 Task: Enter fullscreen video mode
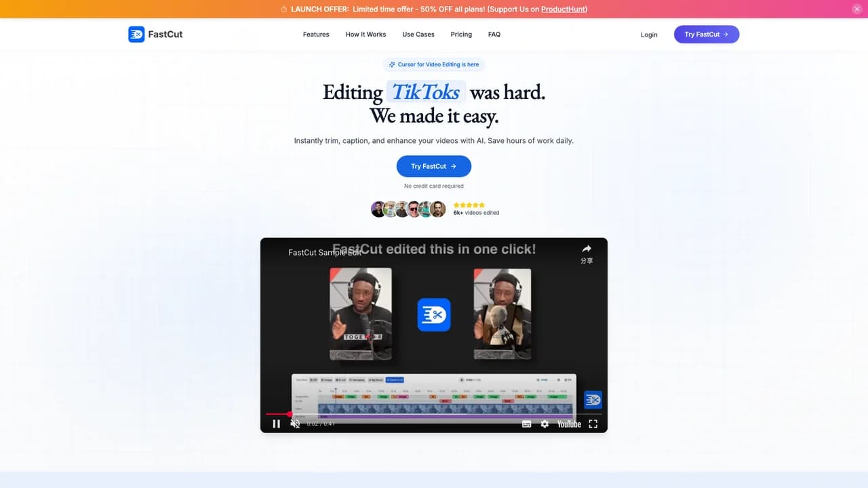[x=593, y=424]
